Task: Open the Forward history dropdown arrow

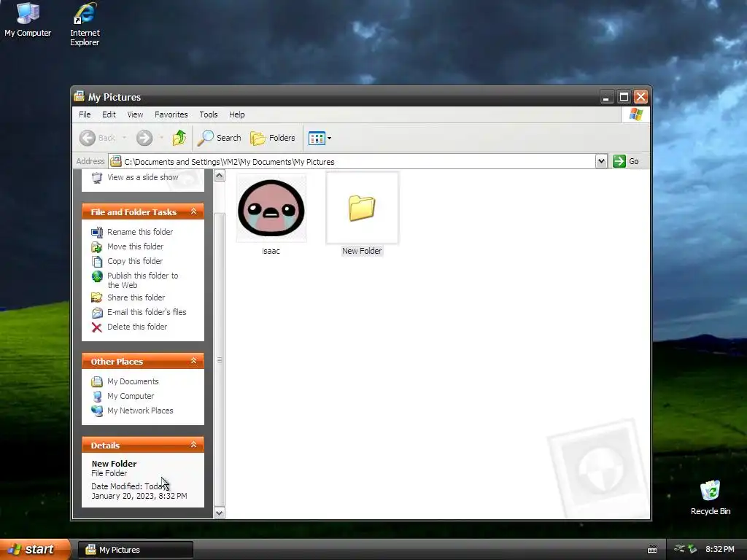Action: [x=161, y=138]
